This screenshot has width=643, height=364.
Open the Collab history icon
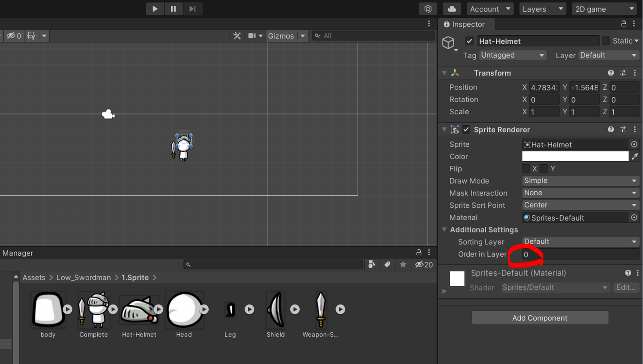[x=428, y=9]
